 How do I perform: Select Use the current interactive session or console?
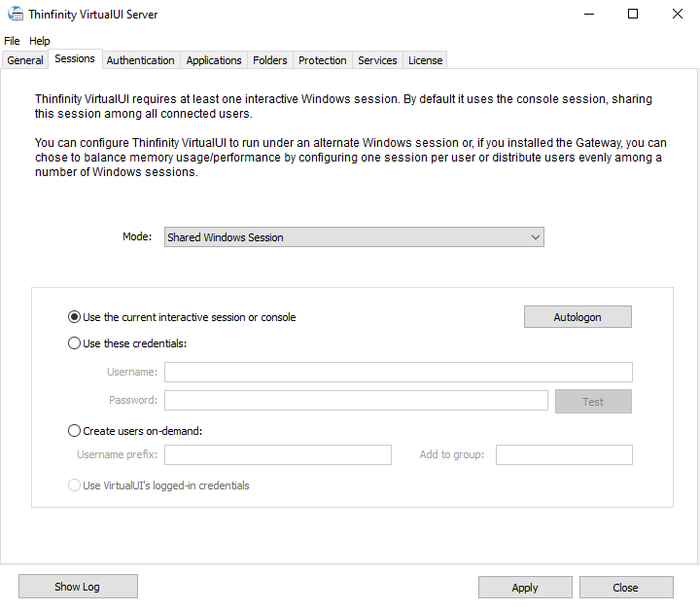click(x=182, y=317)
